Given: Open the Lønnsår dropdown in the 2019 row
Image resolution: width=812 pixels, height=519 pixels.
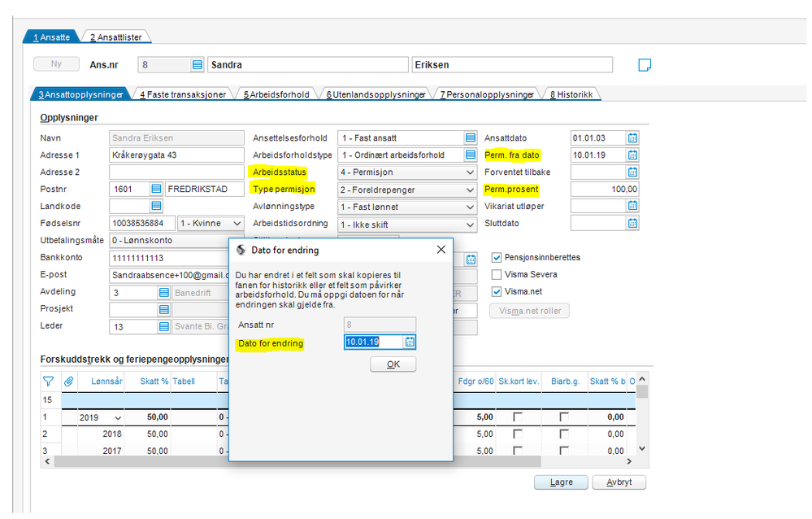Looking at the screenshot, I should click(x=118, y=417).
